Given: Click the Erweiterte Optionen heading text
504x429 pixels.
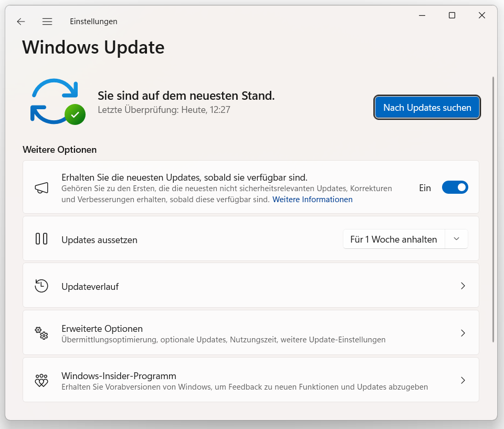Looking at the screenshot, I should pyautogui.click(x=102, y=329).
